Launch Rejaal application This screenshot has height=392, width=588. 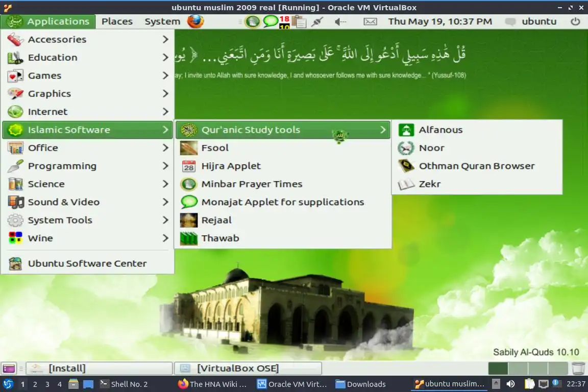click(283, 220)
